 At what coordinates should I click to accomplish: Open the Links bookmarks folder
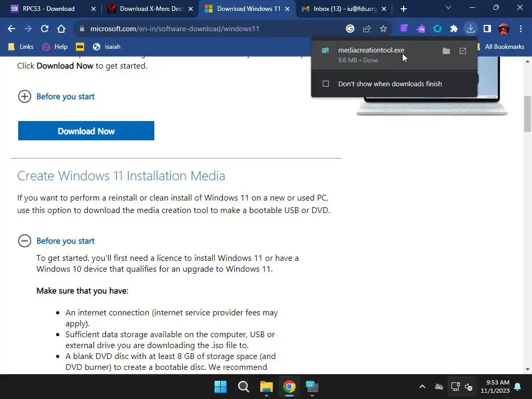tap(21, 46)
